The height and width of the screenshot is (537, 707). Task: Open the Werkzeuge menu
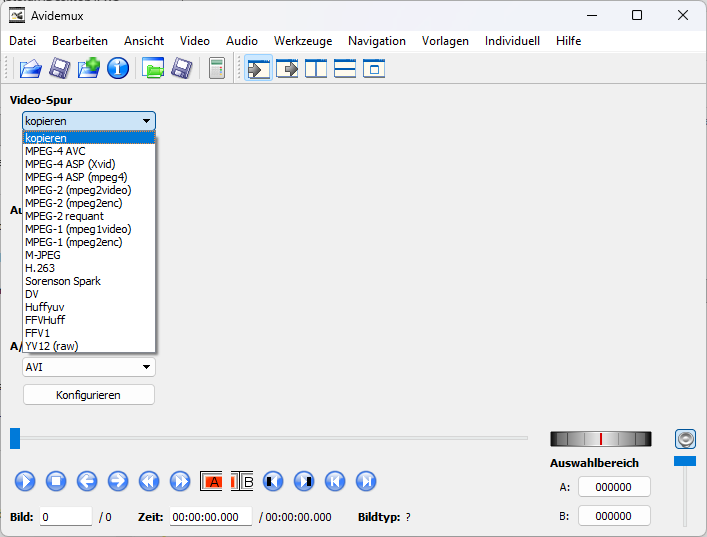pyautogui.click(x=303, y=41)
